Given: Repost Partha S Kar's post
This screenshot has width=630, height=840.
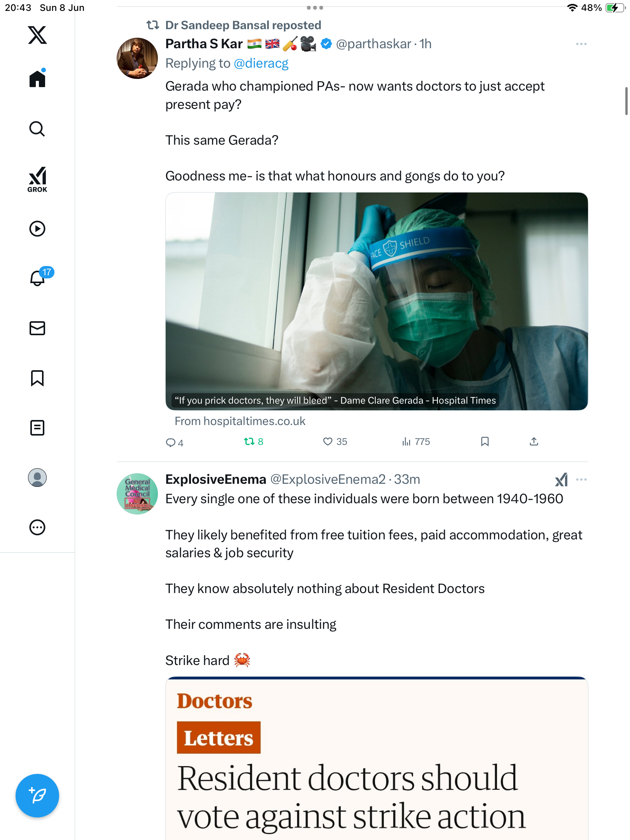Looking at the screenshot, I should click(x=254, y=442).
